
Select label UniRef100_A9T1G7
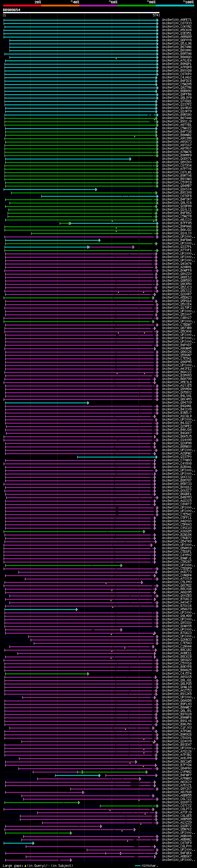click(x=176, y=145)
